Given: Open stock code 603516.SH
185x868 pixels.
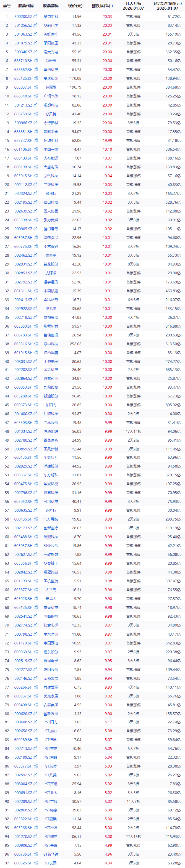Looking at the screenshot, I should 23,344.
